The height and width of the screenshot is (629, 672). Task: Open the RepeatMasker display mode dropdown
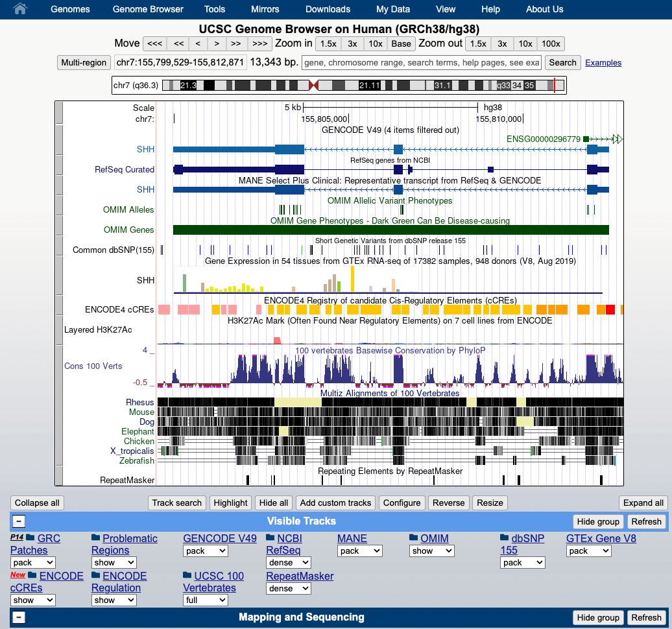[287, 588]
